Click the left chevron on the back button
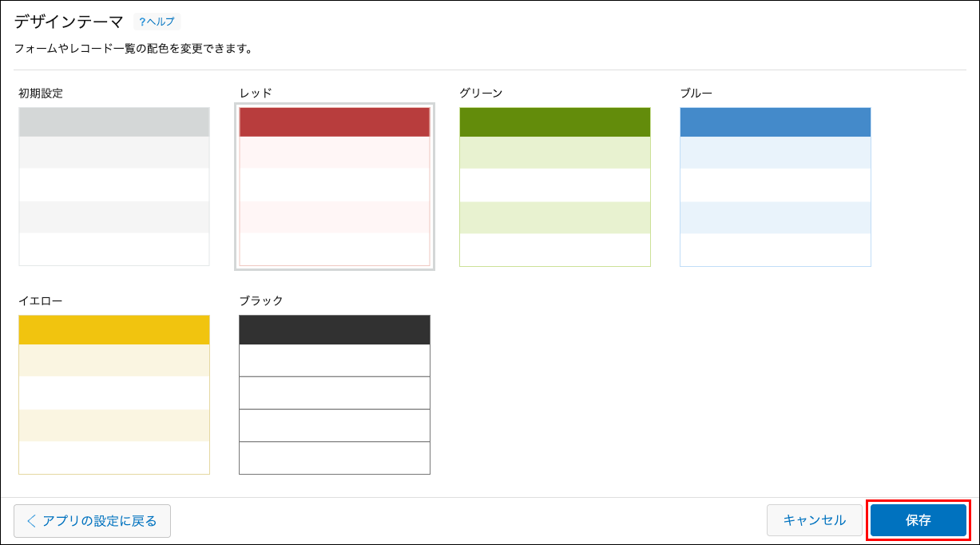Screen dimensions: 980x545 tap(32, 521)
